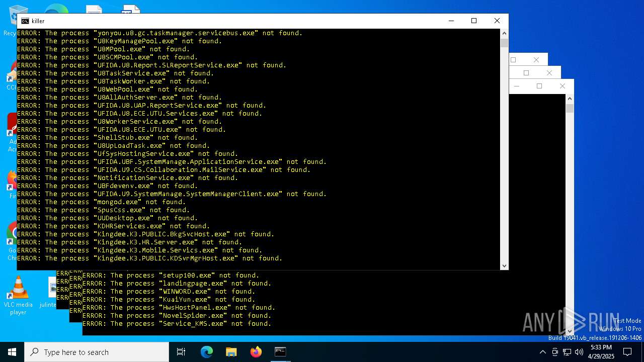Viewport: 644px width, 362px height.
Task: Show hidden system tray icons
Action: pyautogui.click(x=542, y=352)
